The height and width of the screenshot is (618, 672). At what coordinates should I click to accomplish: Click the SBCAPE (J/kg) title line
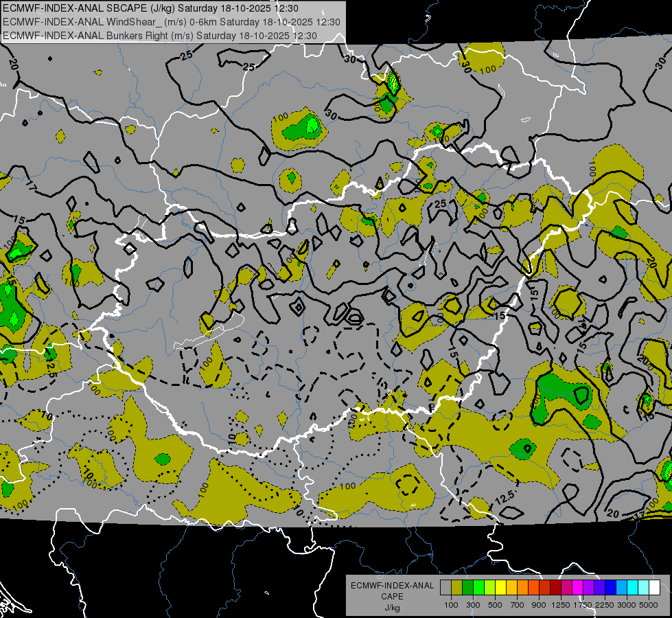click(x=152, y=8)
